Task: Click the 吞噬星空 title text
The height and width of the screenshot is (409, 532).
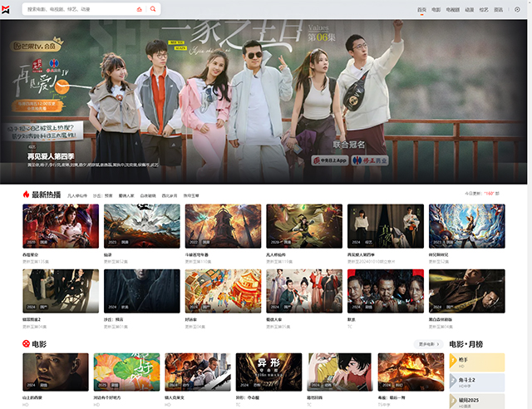Action: (x=30, y=254)
